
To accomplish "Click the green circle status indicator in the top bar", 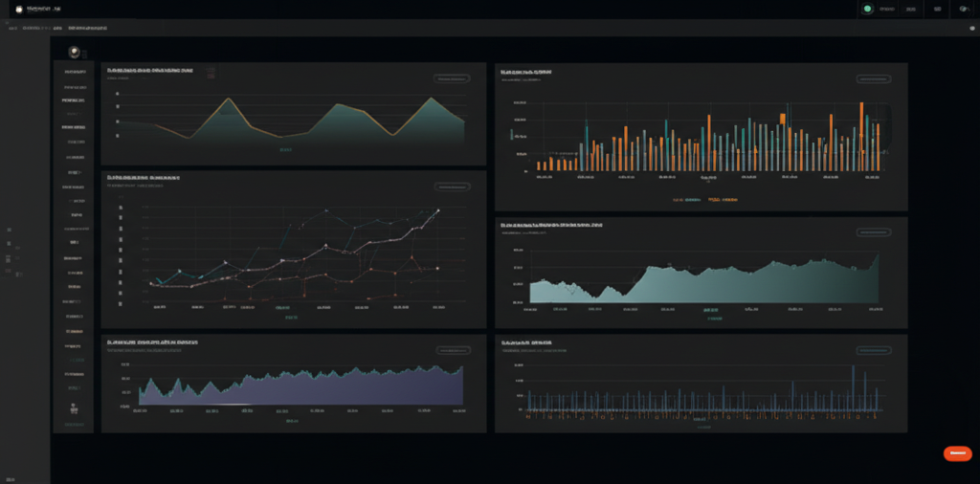I will point(868,9).
